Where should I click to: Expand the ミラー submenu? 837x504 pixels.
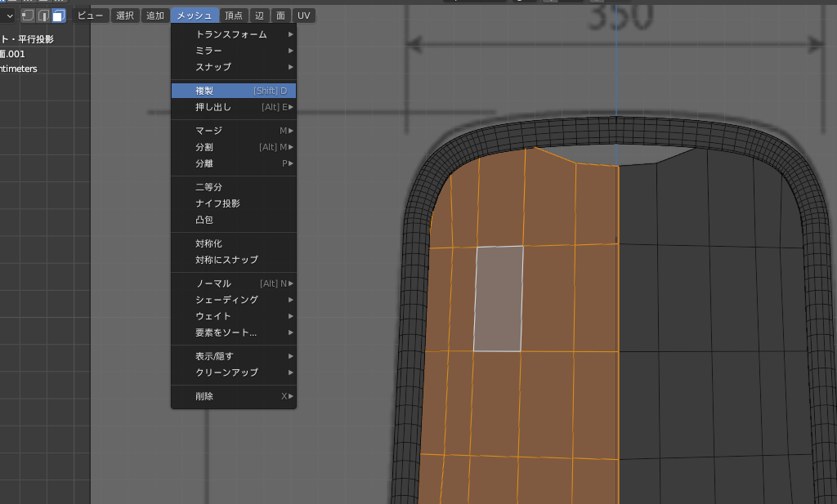[234, 51]
